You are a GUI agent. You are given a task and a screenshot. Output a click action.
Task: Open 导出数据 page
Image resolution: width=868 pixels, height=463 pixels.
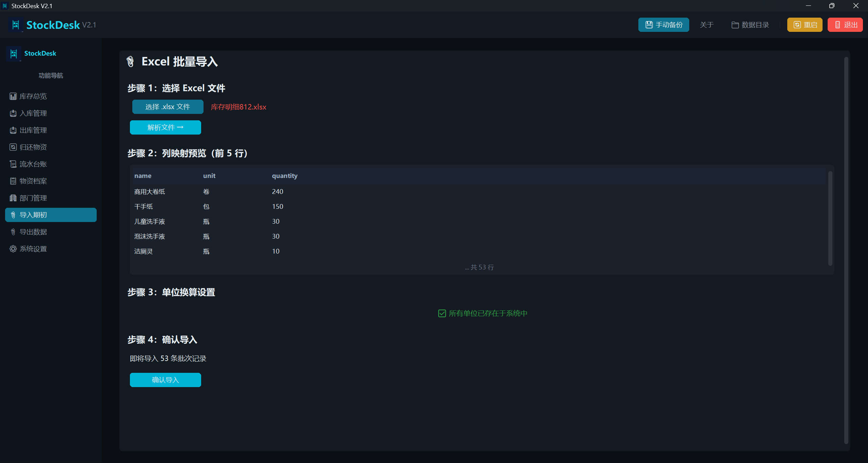(x=51, y=232)
